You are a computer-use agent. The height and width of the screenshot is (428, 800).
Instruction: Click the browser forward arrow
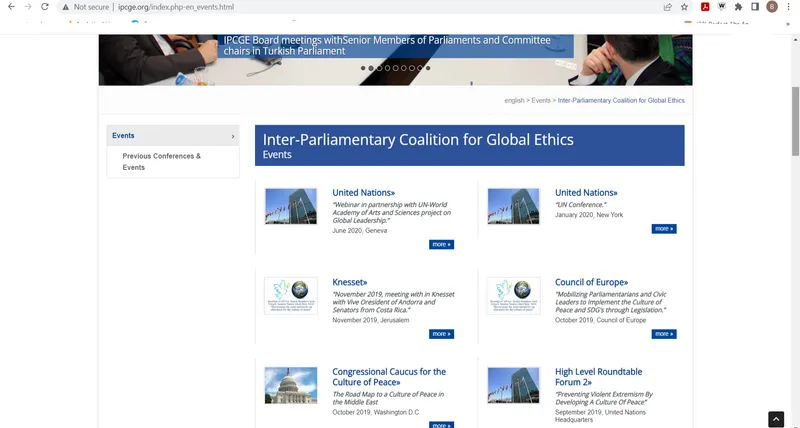[28, 7]
